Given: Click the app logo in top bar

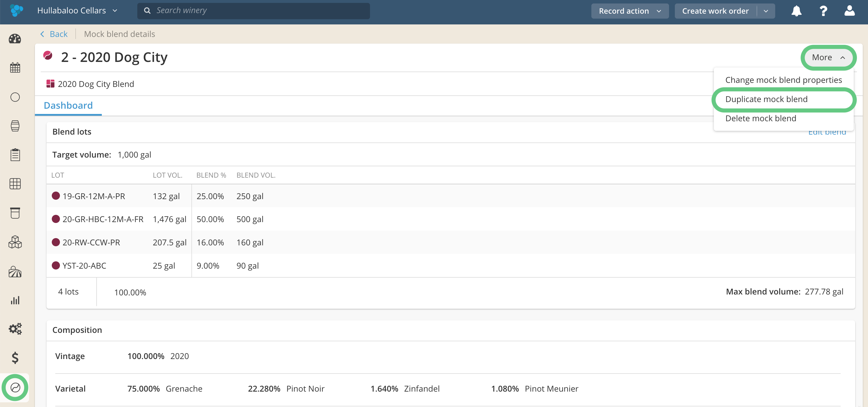Looking at the screenshot, I should [x=16, y=10].
